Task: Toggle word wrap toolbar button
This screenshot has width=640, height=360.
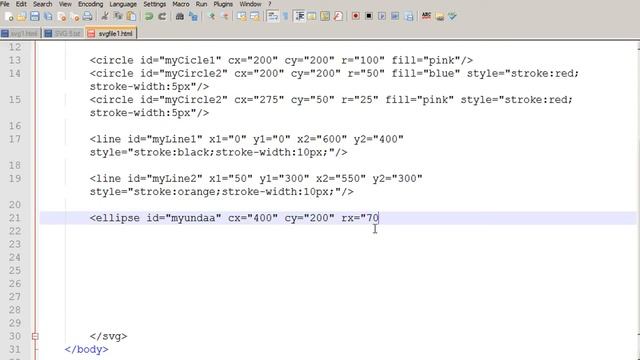Action: [273, 16]
